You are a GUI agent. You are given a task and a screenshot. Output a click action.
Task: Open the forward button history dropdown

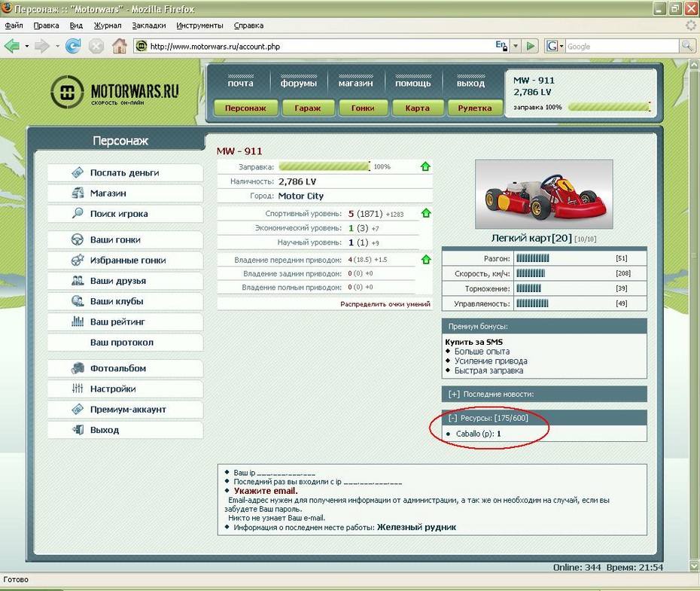57,46
